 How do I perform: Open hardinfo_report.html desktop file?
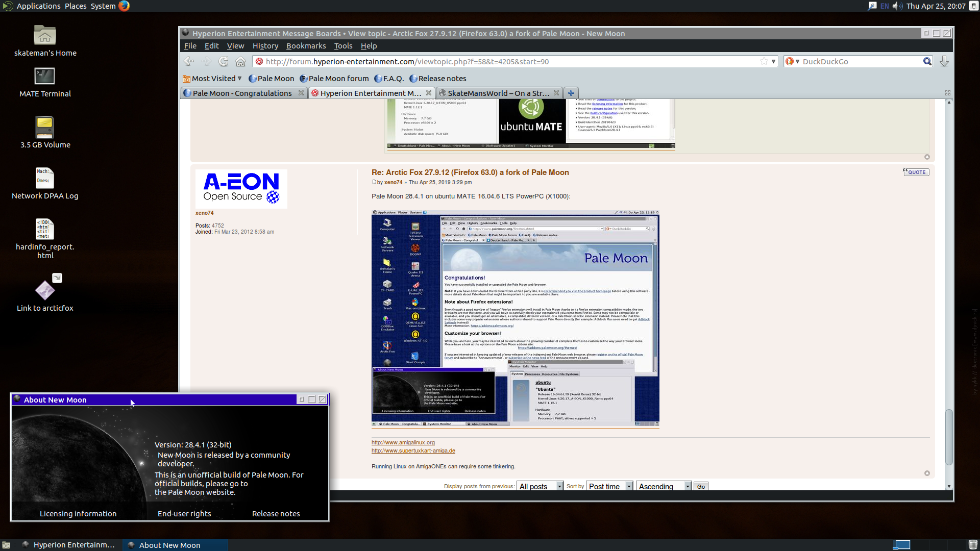pos(45,239)
